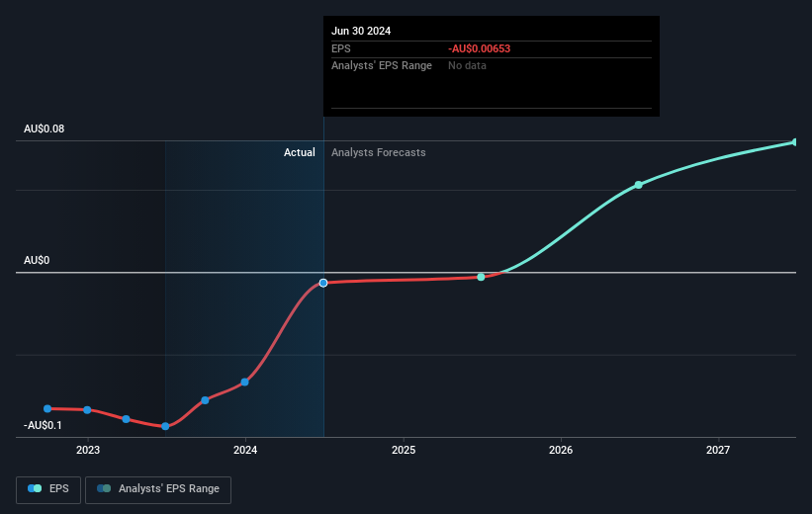This screenshot has height=514, width=812.
Task: Select the early-2023 EPS point after 2023 tick
Action: point(126,419)
